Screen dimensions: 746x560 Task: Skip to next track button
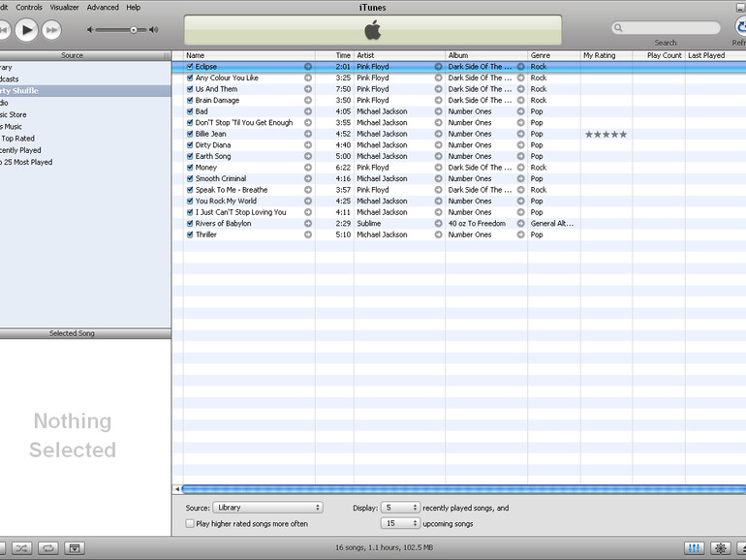pos(51,30)
